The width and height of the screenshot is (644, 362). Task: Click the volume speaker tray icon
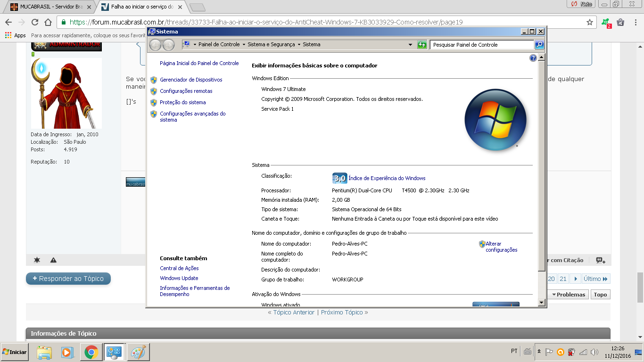pyautogui.click(x=594, y=352)
